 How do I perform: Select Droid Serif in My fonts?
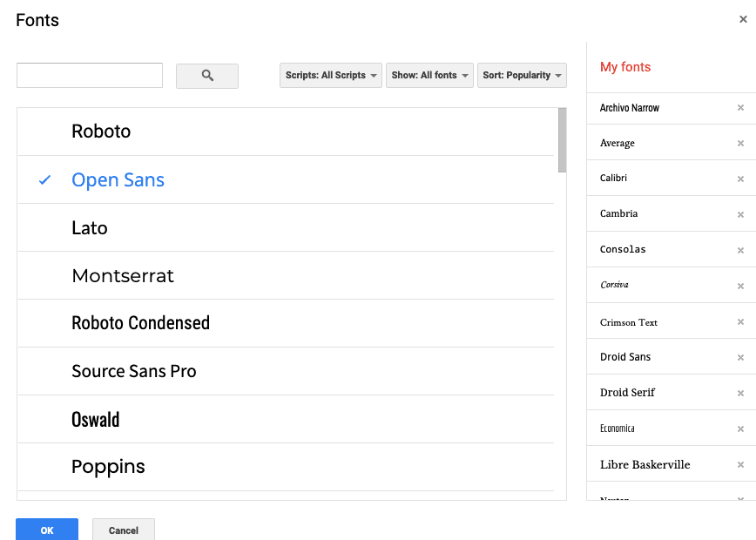(627, 393)
